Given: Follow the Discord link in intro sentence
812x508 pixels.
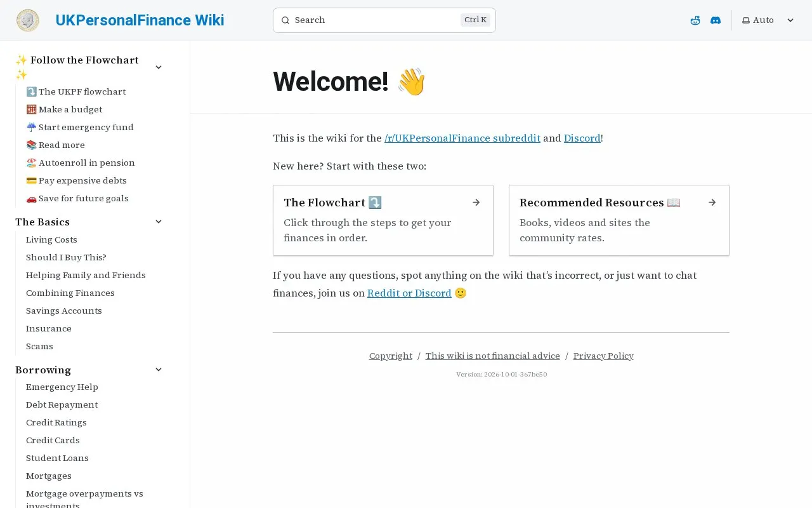Looking at the screenshot, I should [x=582, y=138].
